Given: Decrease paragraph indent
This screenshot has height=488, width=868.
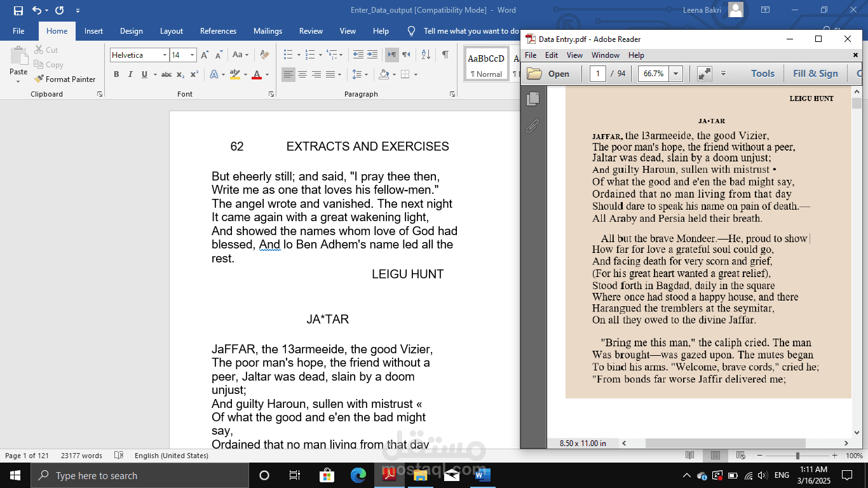Looking at the screenshot, I should coord(358,55).
